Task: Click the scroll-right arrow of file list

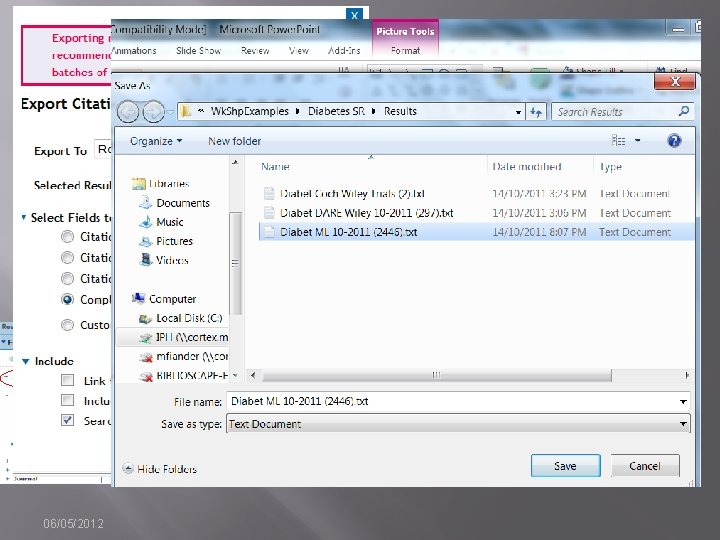Action: pyautogui.click(x=687, y=375)
